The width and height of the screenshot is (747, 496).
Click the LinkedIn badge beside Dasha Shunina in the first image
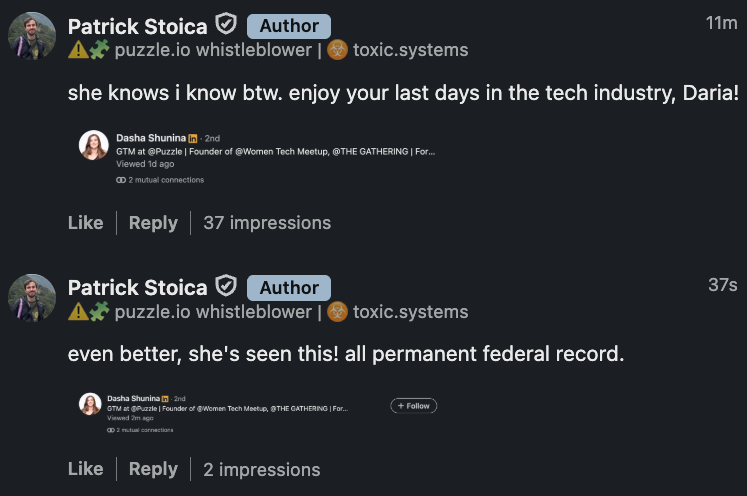pos(193,137)
